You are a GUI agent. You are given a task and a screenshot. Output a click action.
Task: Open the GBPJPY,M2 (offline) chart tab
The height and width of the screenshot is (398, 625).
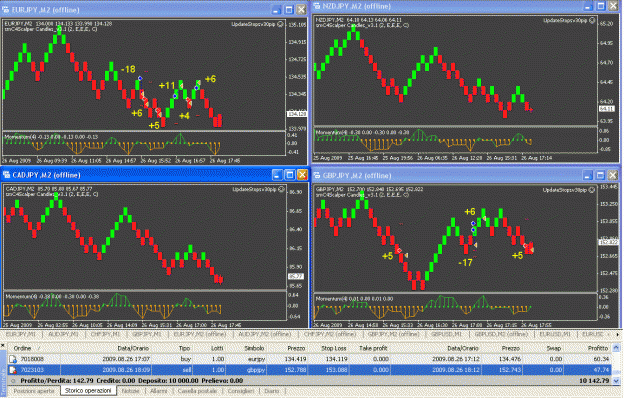(393, 335)
